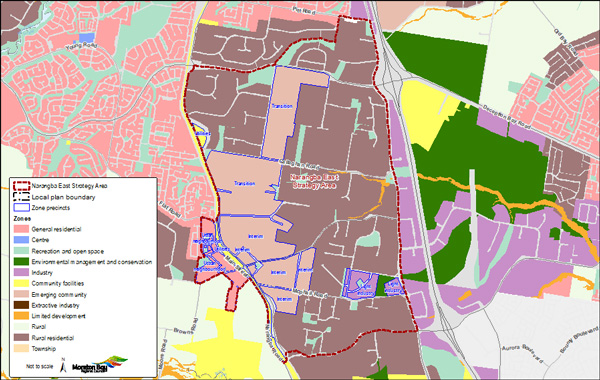Image resolution: width=600 pixels, height=380 pixels.
Task: Click 'Light industry' label in smaller eastern precinct
Action: pyautogui.click(x=393, y=287)
